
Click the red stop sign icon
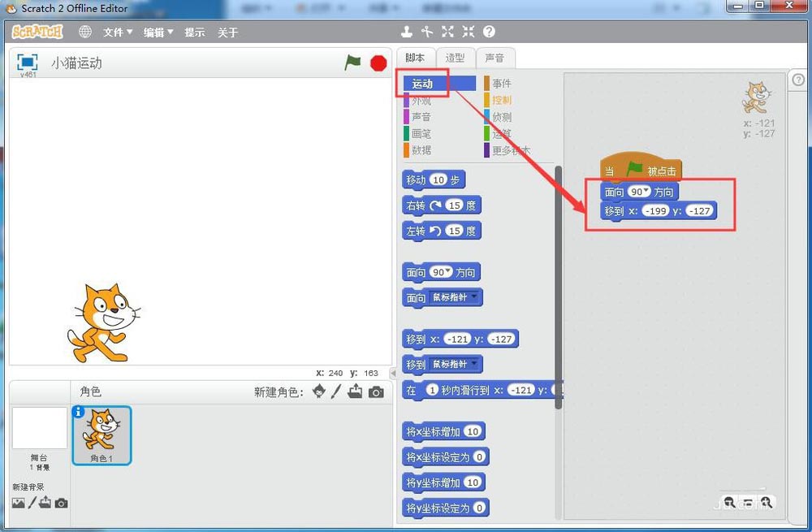378,63
